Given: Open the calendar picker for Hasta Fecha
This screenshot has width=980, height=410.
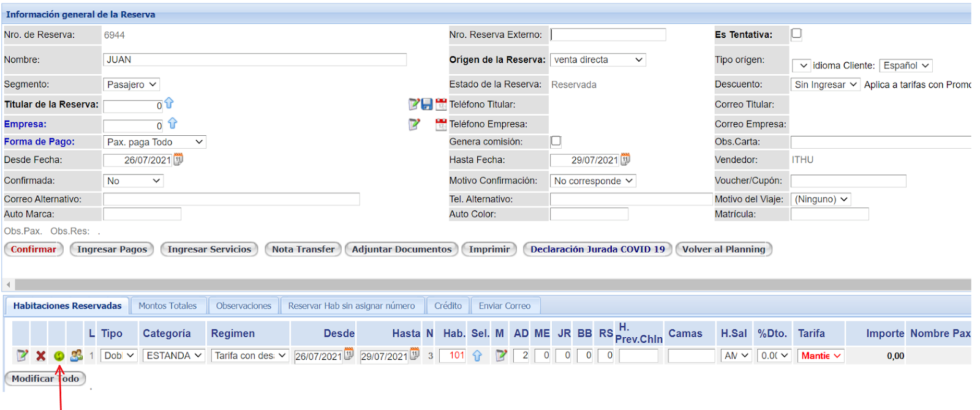Looking at the screenshot, I should coord(625,160).
